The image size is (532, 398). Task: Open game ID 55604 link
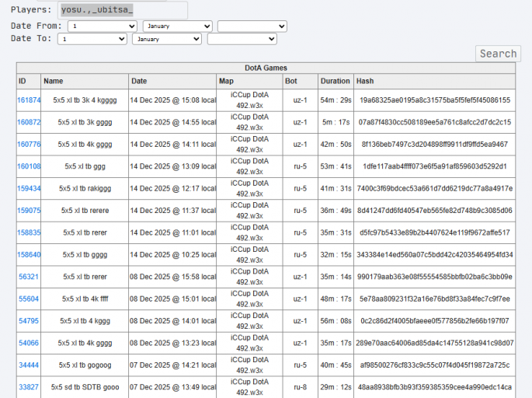(x=29, y=298)
